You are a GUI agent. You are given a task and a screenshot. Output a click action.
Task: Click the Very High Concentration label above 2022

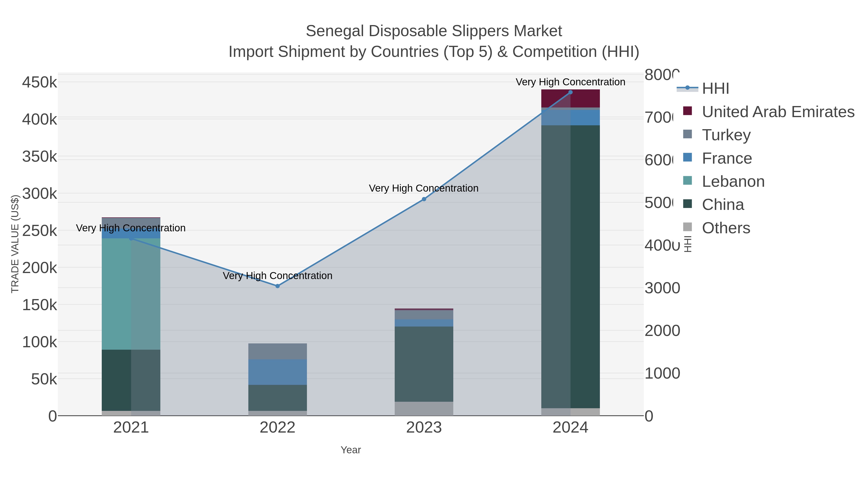(278, 275)
